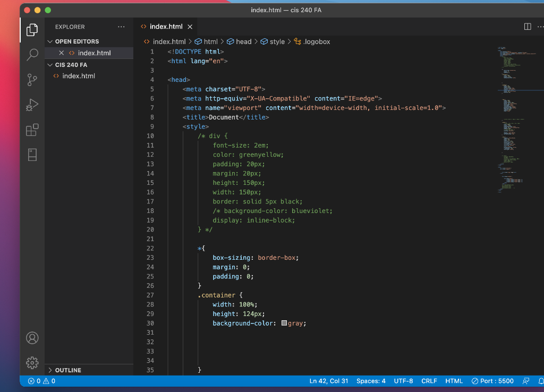Image resolution: width=544 pixels, height=392 pixels.
Task: Click the meta charset UTF-8 line
Action: (x=224, y=89)
